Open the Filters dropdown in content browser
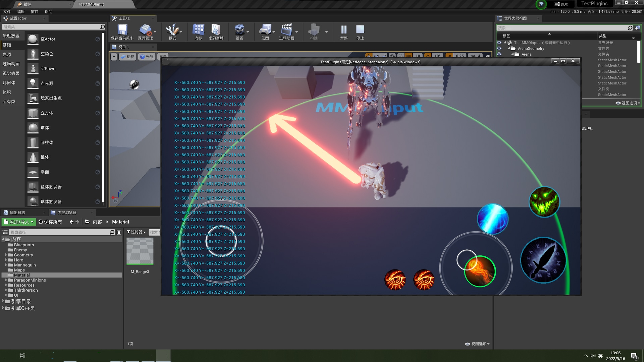Image resolution: width=644 pixels, height=362 pixels. point(136,232)
